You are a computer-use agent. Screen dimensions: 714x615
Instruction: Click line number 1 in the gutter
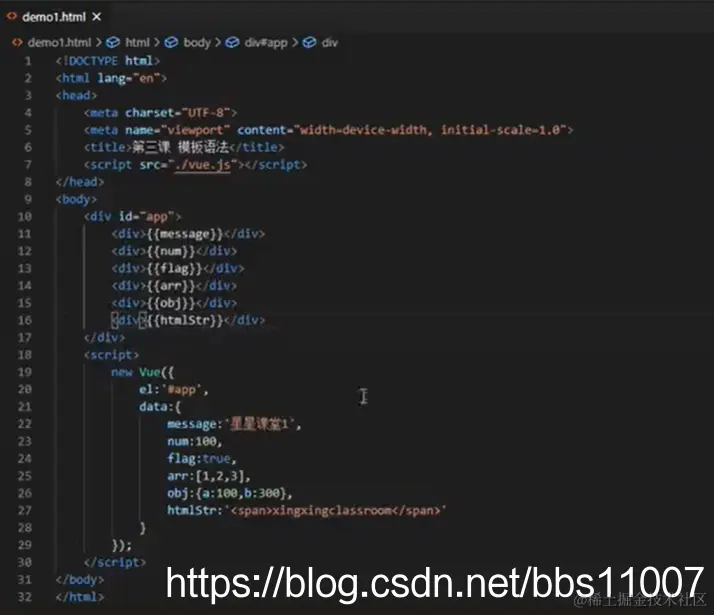28,61
